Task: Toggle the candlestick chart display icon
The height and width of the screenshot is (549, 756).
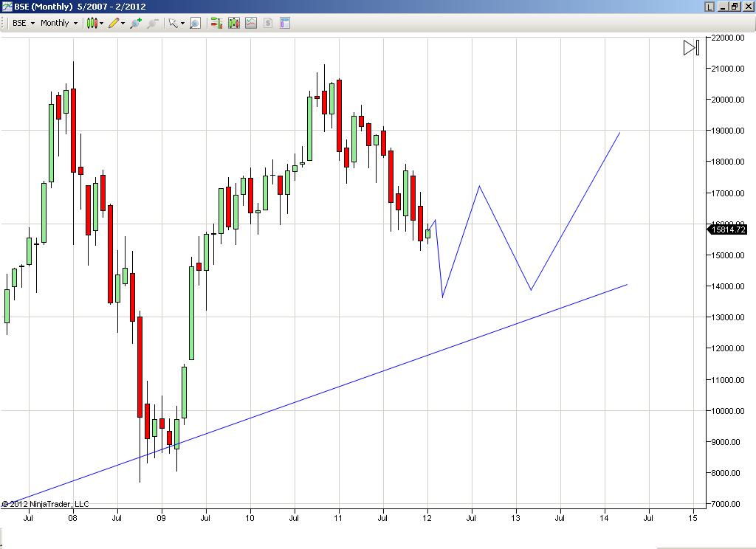Action: (x=233, y=23)
